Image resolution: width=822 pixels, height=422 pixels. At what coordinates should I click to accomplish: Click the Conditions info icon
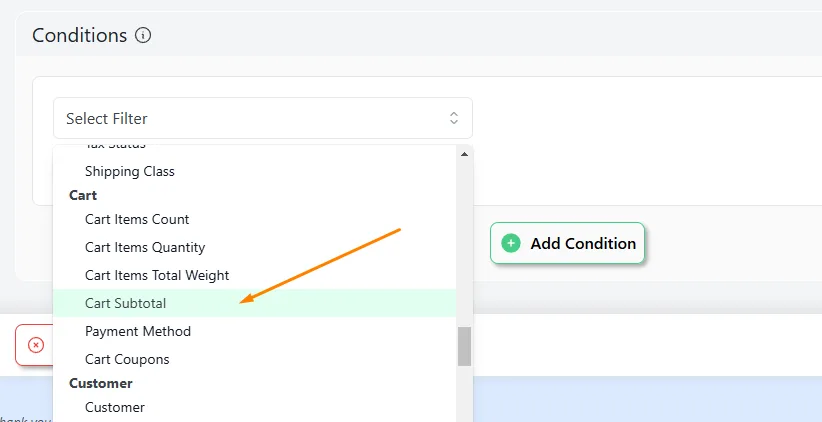143,35
